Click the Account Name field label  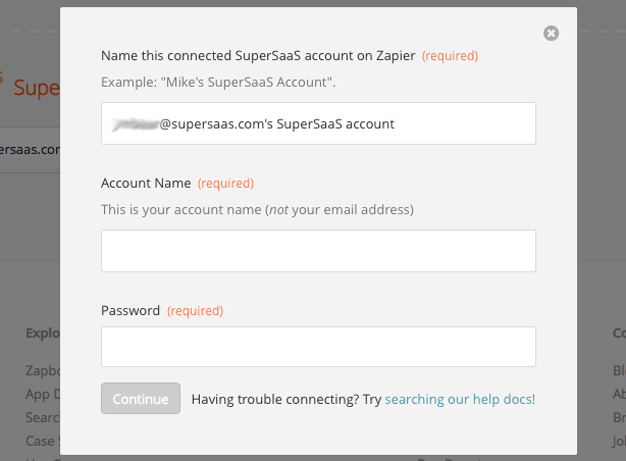146,183
